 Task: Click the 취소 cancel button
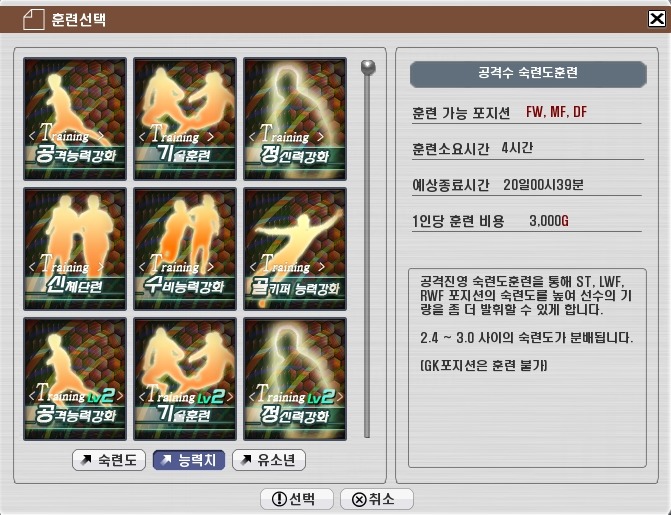(377, 499)
